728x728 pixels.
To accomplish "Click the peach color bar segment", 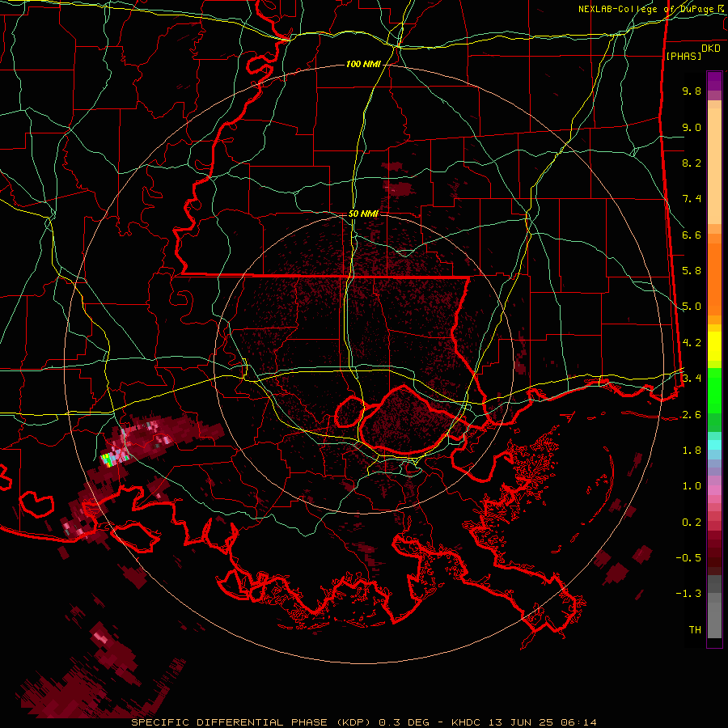I will [714, 166].
